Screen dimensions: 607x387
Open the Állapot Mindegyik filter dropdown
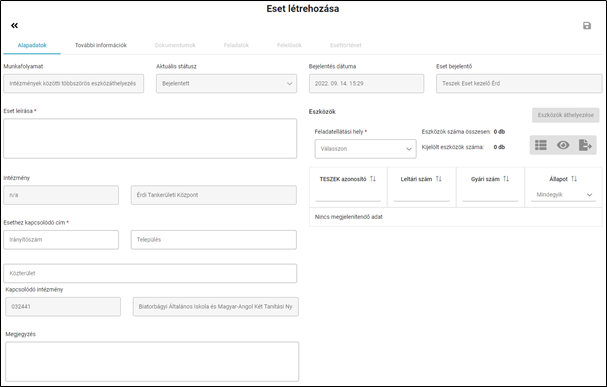564,195
